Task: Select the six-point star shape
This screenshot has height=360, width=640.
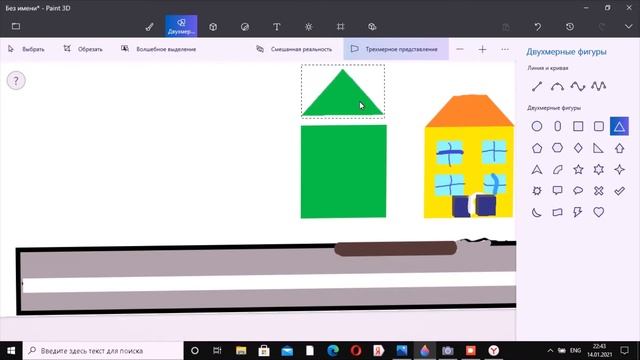Action: (599, 169)
